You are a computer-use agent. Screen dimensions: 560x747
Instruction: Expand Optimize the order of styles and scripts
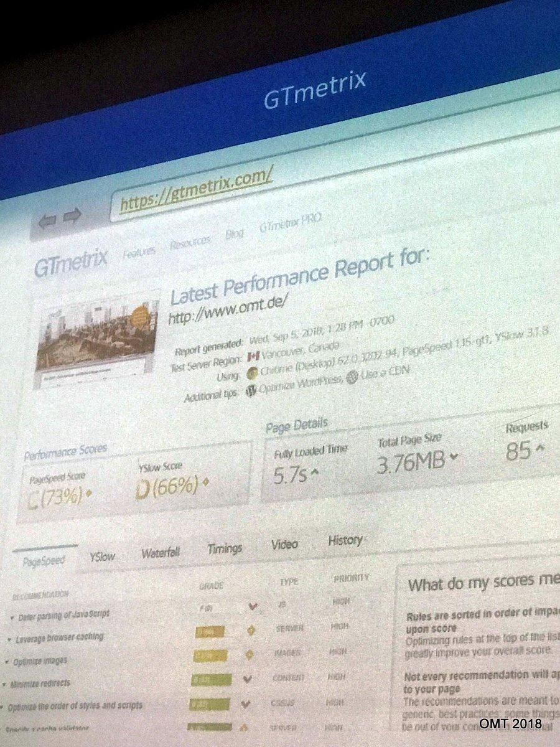pos(72,707)
